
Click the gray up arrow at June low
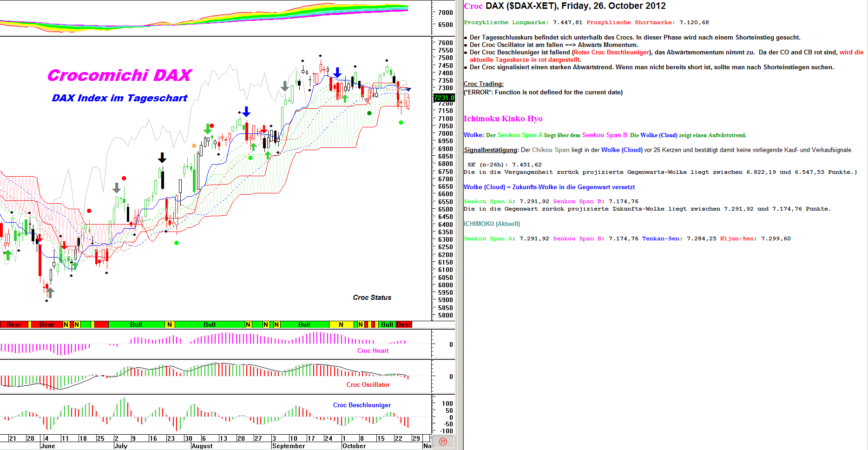pyautogui.click(x=50, y=292)
